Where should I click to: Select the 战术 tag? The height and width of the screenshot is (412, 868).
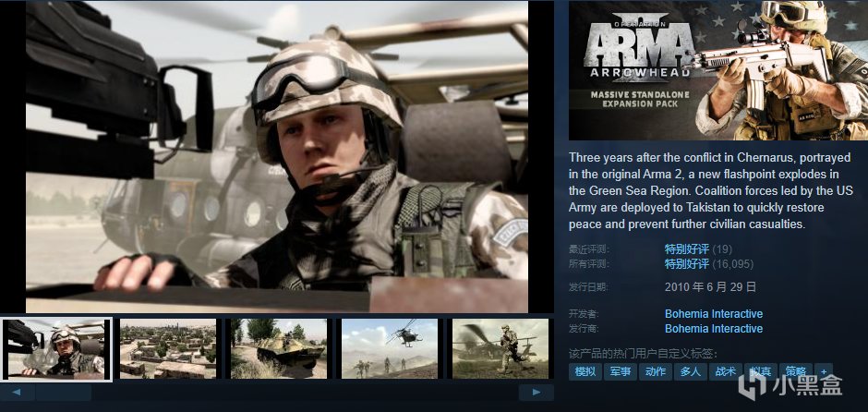(726, 371)
